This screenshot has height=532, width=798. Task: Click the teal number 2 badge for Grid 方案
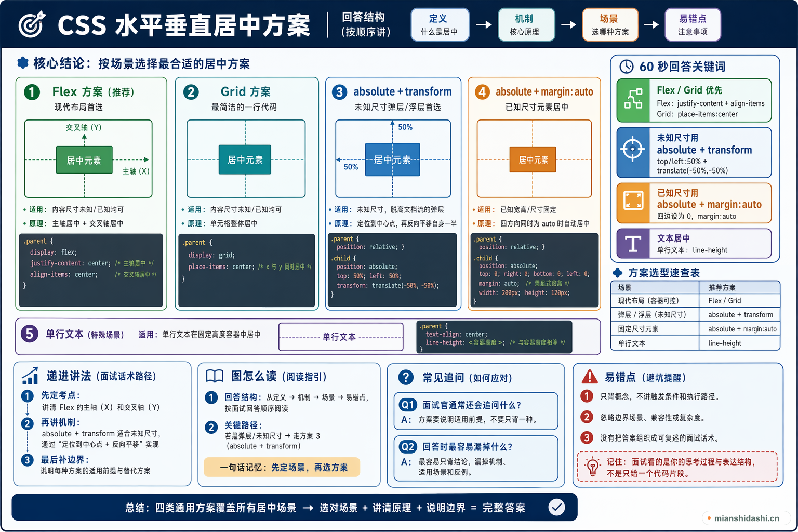click(x=191, y=92)
